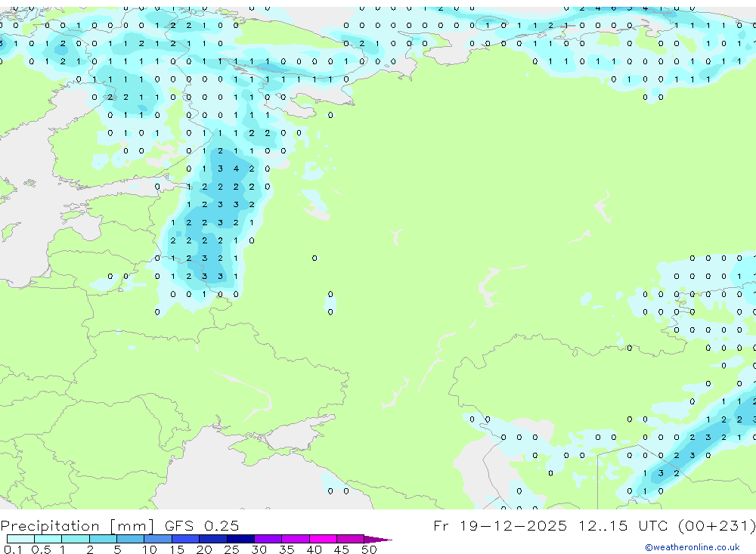Pick the 20–25 mm legend color box
This screenshot has width=756, height=554.
click(x=213, y=539)
